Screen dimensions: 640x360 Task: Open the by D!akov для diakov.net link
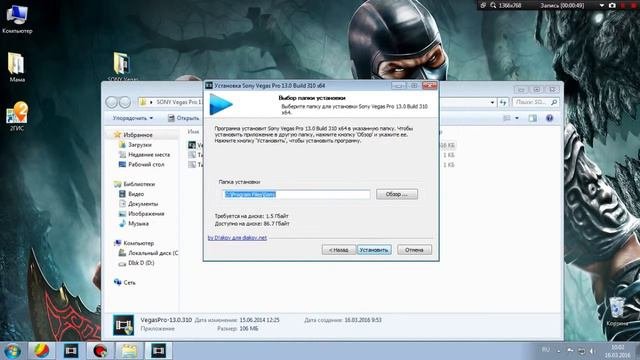tap(237, 238)
